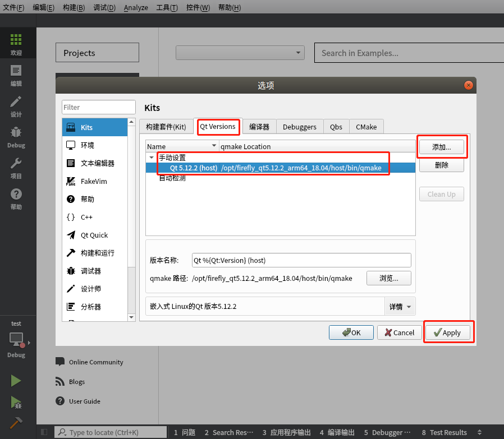
Task: Select 构建和运行 (Build & Run) category
Action: click(95, 253)
